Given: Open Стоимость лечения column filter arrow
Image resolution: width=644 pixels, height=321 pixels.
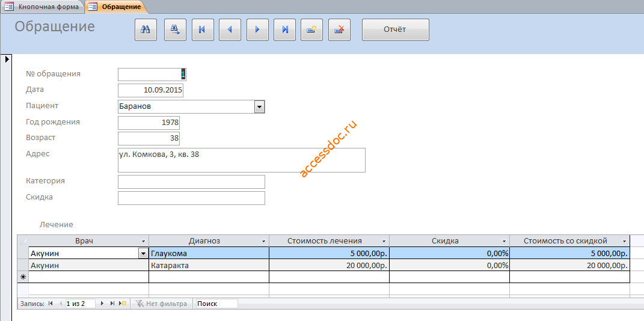Looking at the screenshot, I should tap(384, 242).
